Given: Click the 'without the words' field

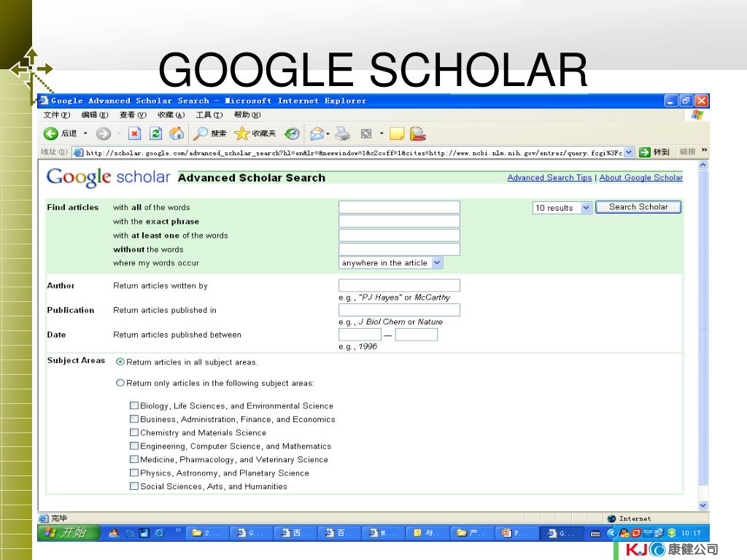Looking at the screenshot, I should click(x=399, y=249).
